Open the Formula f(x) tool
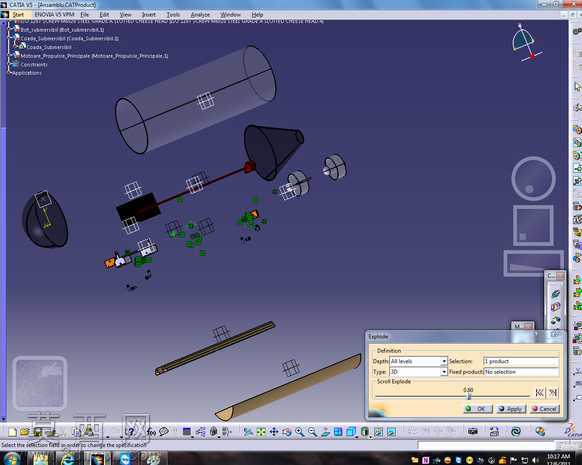The image size is (582, 465). tap(151, 432)
